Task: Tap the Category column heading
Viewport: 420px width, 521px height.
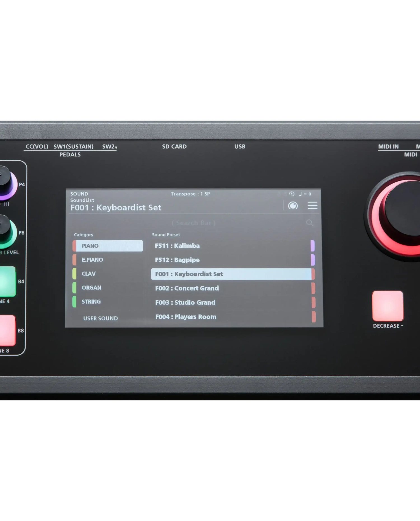Action: coord(83,234)
